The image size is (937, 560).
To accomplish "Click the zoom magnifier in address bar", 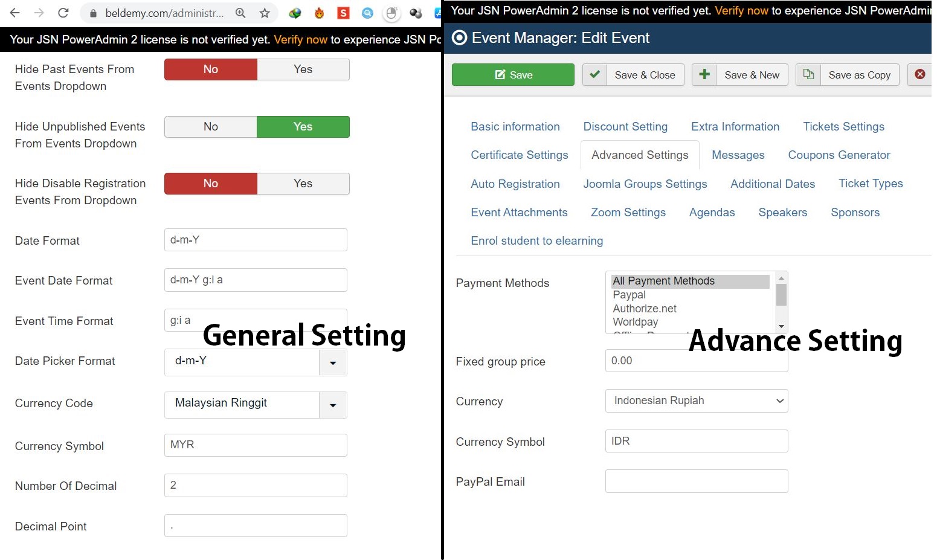I will tap(240, 13).
